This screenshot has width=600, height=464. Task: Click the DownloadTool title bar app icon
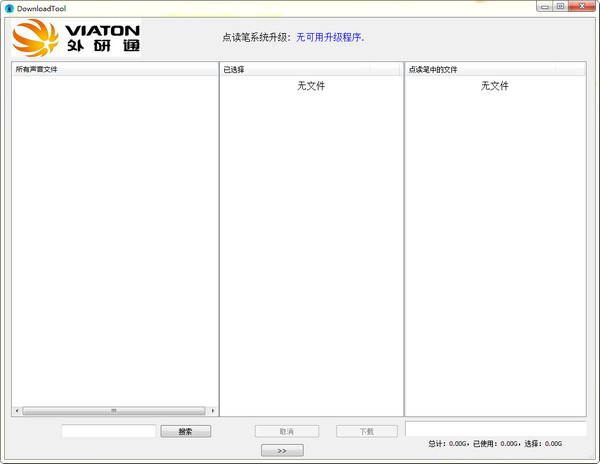click(9, 8)
